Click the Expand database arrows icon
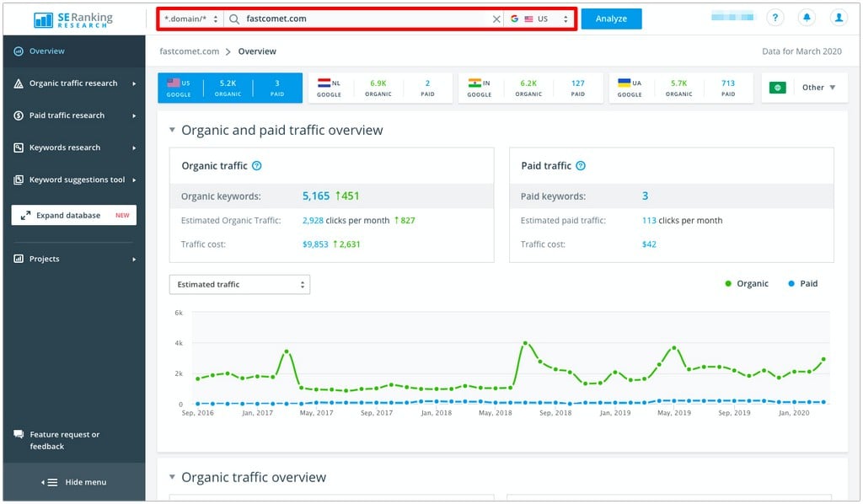 [x=24, y=214]
